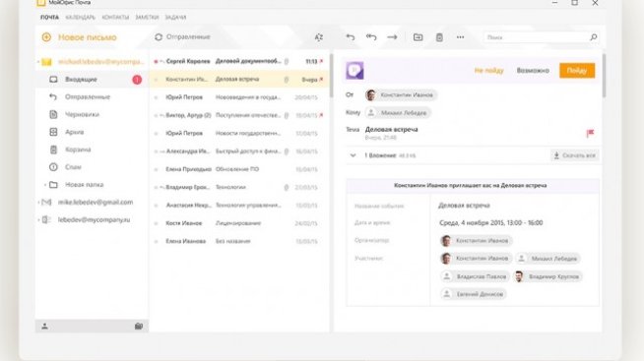Toggle the red flag in message header
The image size is (644, 361).
(x=590, y=133)
